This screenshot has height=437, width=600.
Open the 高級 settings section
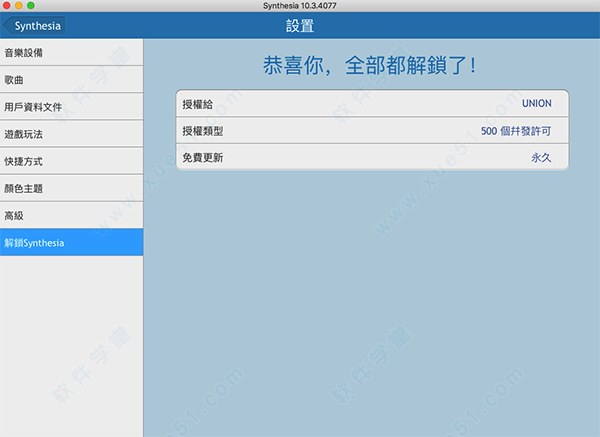pyautogui.click(x=72, y=215)
